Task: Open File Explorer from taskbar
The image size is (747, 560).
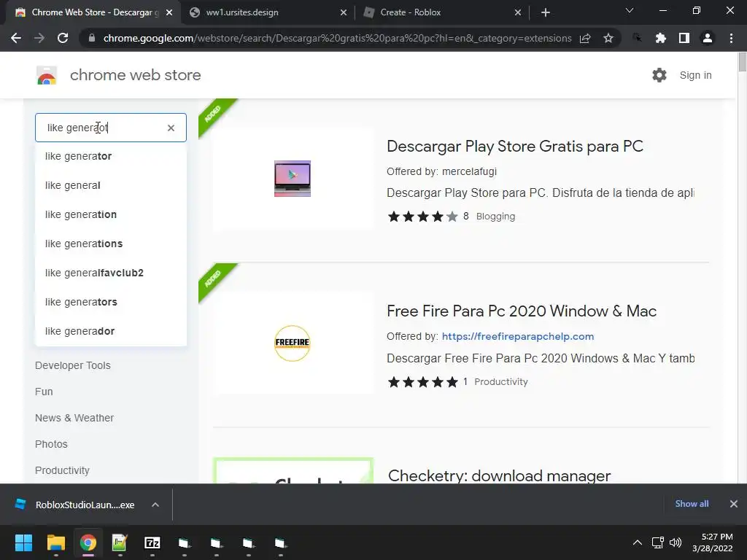Action: 55,542
